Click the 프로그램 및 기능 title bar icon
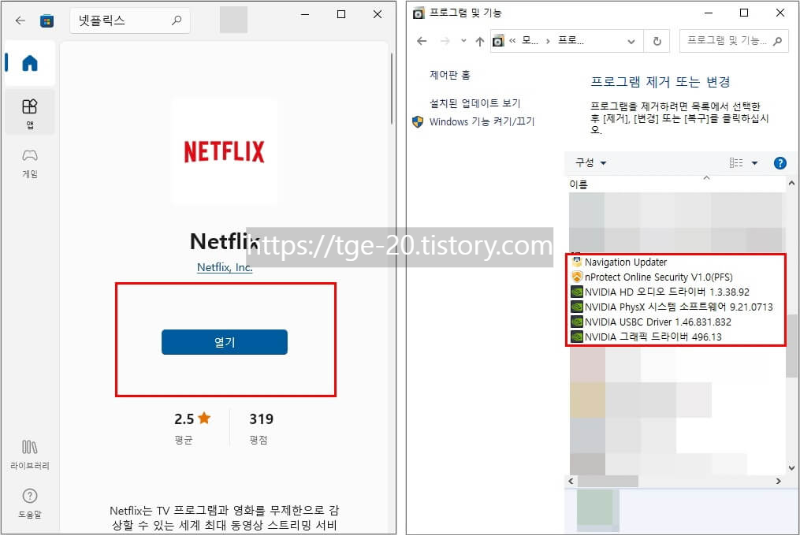Image resolution: width=800 pixels, height=535 pixels. pyautogui.click(x=419, y=13)
